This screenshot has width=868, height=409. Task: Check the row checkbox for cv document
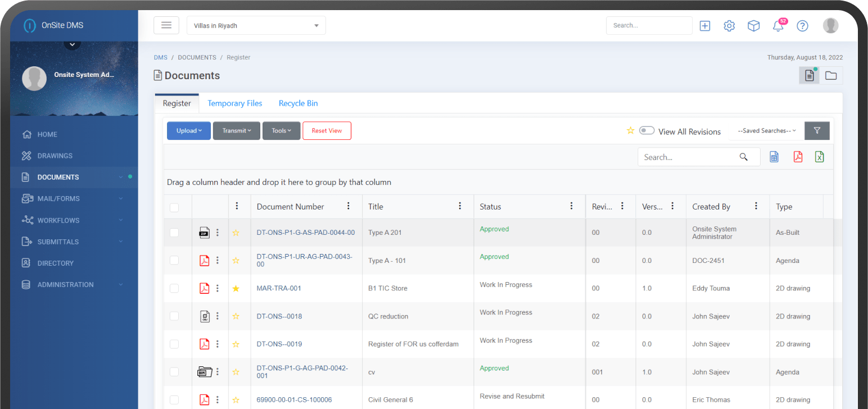(174, 372)
